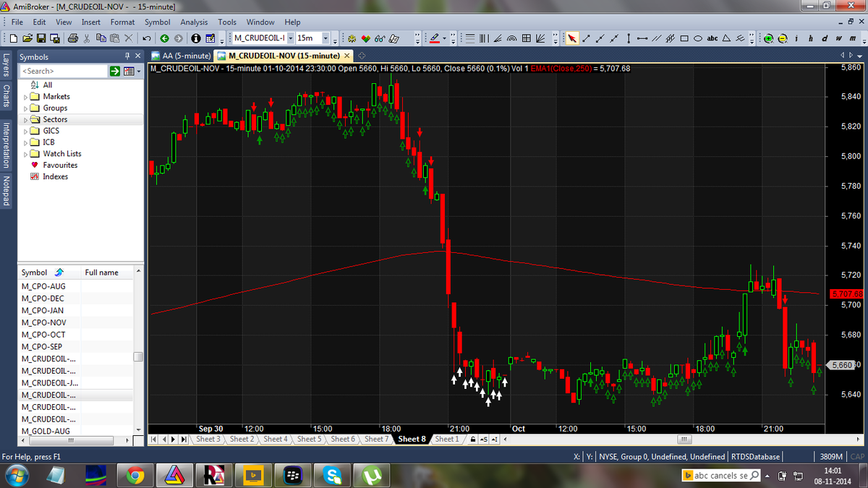
Task: Expand the Groups tree node
Action: (x=26, y=108)
